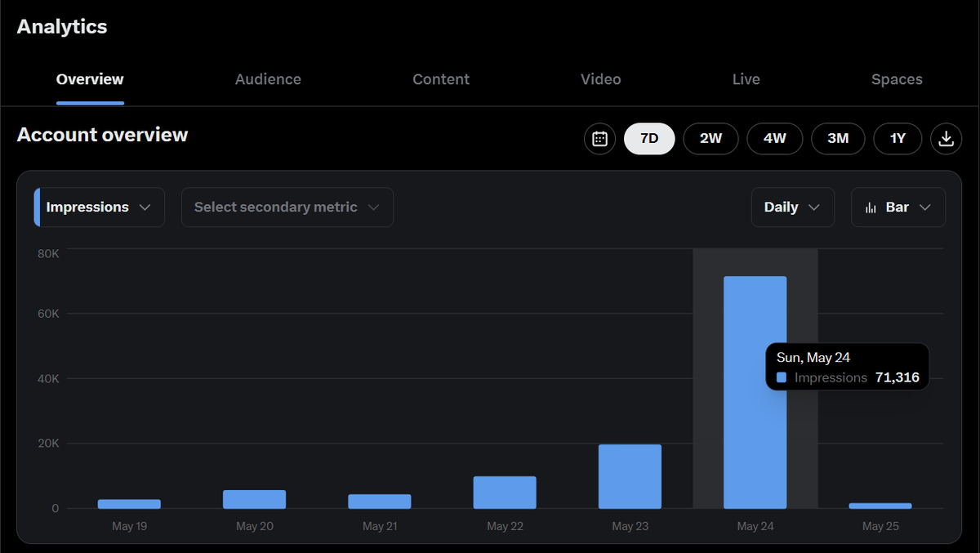Click the small May 25 impressions bar

(x=880, y=506)
